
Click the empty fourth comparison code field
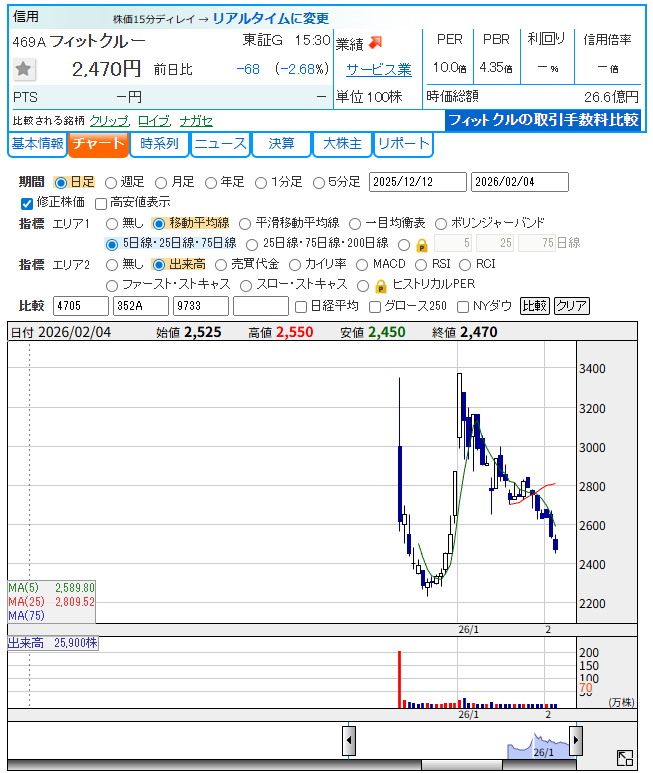(x=261, y=306)
